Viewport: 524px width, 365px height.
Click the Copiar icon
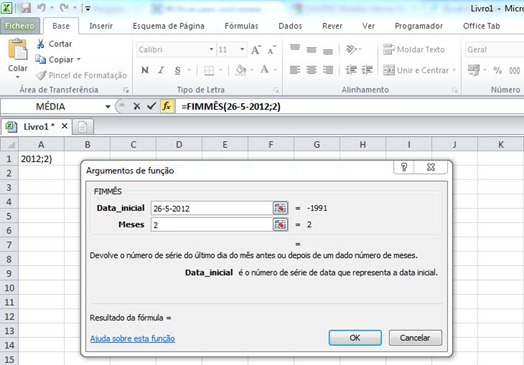click(41, 59)
